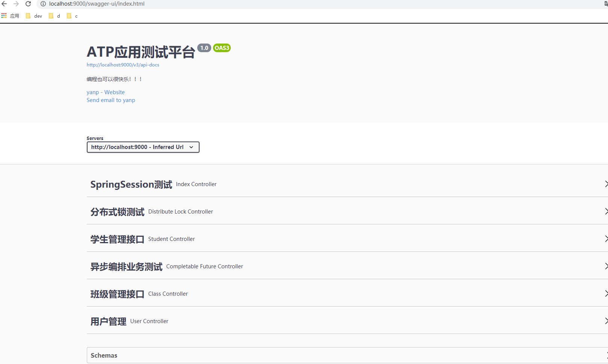Click the browser page reload icon
The width and height of the screenshot is (608, 364).
28,4
